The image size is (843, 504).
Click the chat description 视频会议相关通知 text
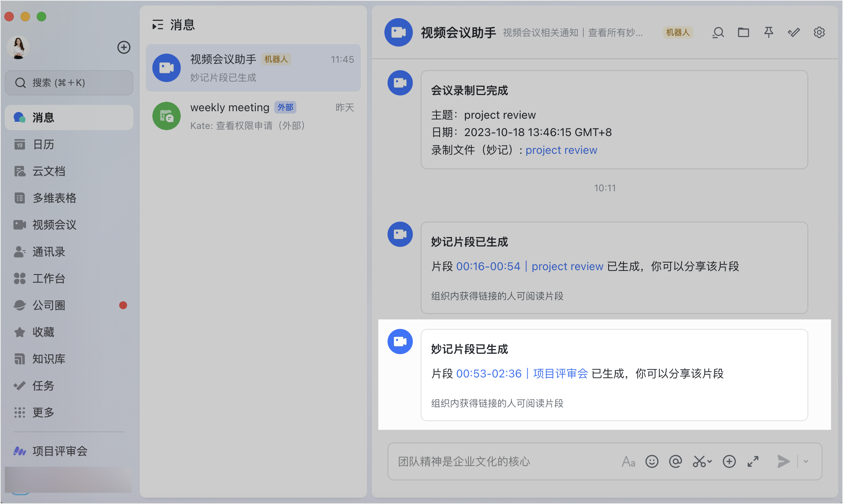point(573,32)
